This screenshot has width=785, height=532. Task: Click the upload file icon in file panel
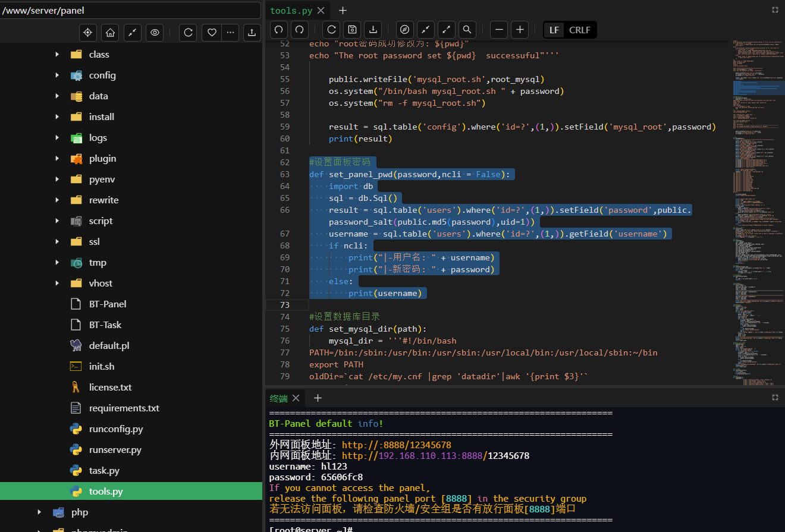[252, 33]
